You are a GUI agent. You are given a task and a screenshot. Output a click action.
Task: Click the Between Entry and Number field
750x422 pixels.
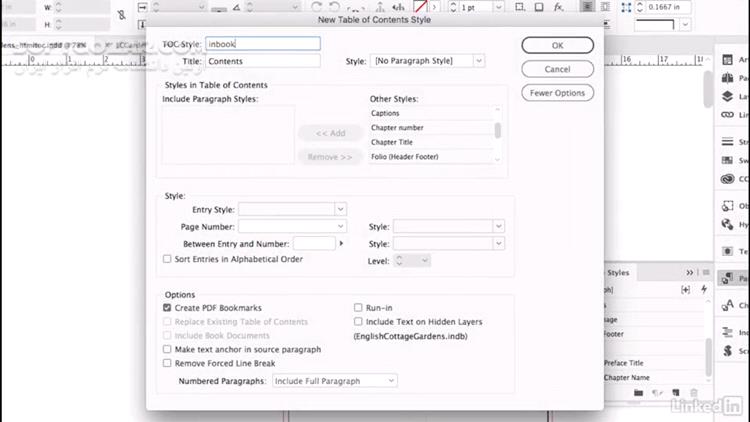(314, 244)
